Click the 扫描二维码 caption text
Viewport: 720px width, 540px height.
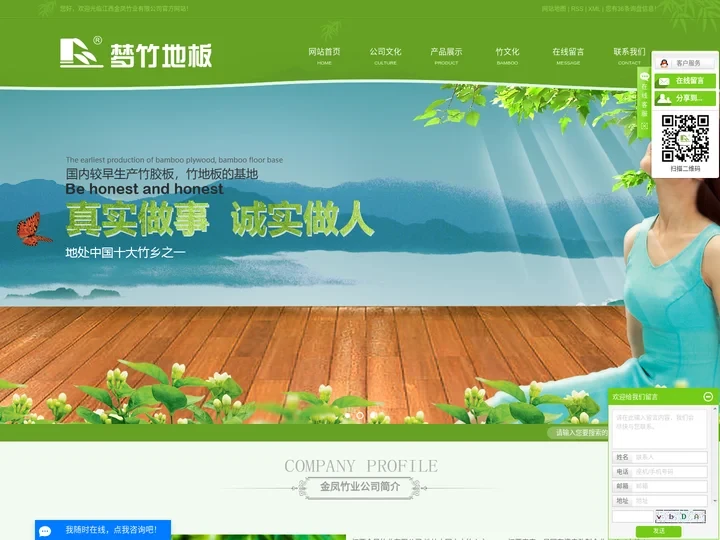point(685,169)
